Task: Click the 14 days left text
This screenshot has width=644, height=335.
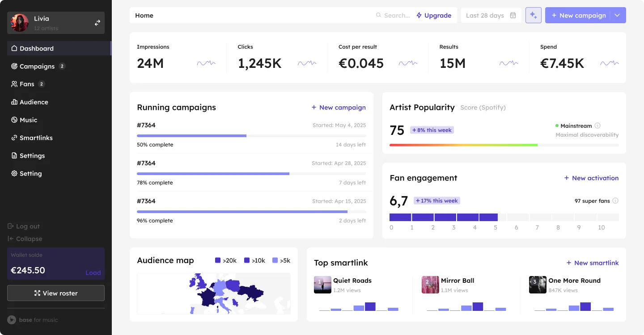Action: pyautogui.click(x=351, y=145)
